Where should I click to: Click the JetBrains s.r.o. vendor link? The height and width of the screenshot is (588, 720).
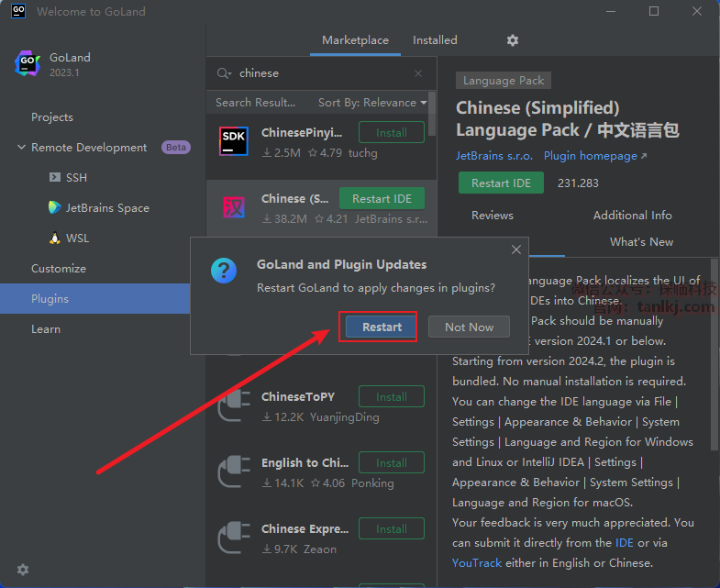coord(494,156)
